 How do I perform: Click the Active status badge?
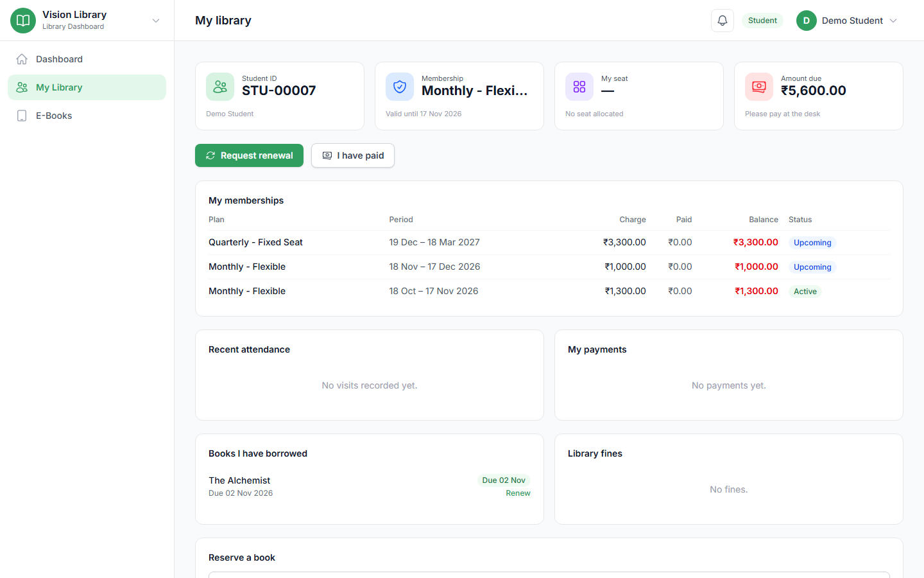tap(805, 292)
